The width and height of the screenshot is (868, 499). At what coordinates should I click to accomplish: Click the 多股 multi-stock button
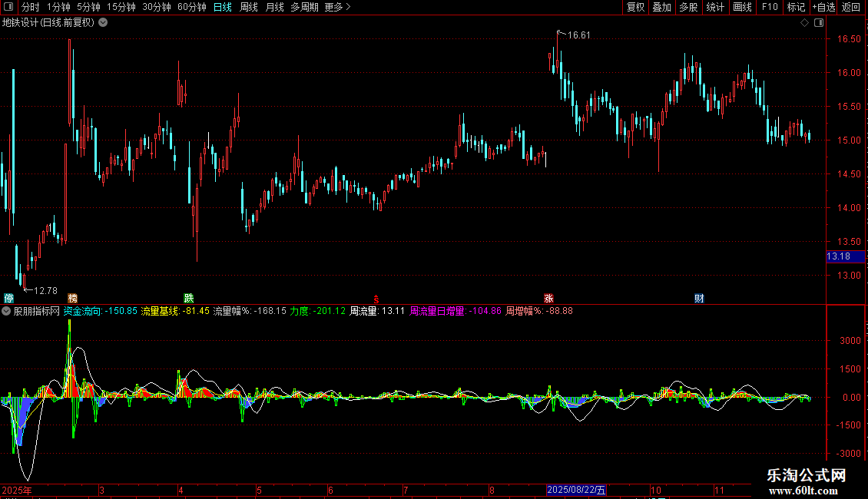coord(688,7)
